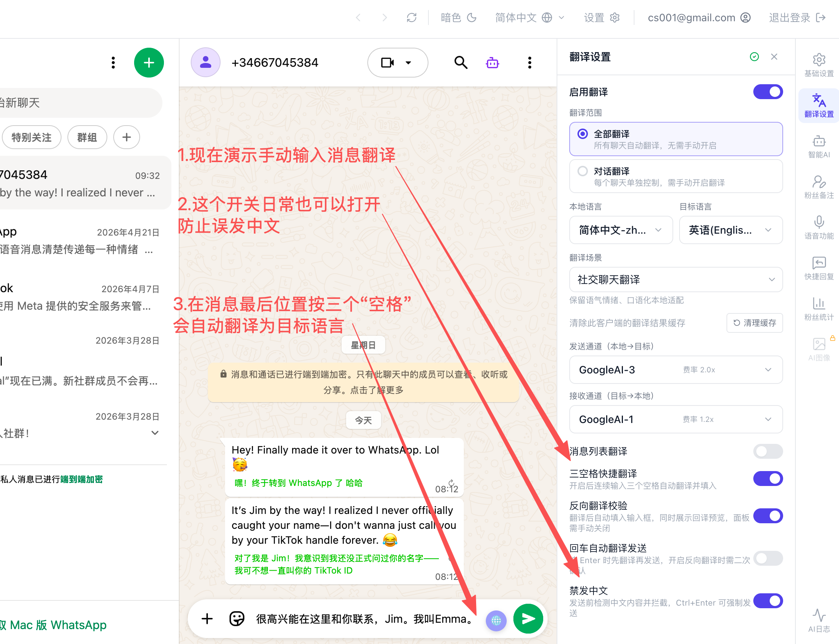Viewport: 839px width, 644px height.
Task: Open the 社交聊天翻译 scene dropdown
Action: click(x=676, y=280)
